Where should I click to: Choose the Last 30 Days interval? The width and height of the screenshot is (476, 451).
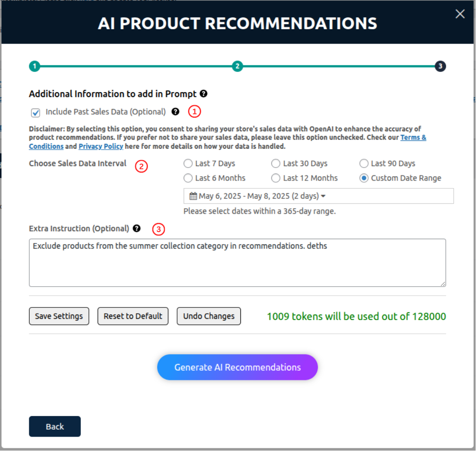[x=276, y=164]
